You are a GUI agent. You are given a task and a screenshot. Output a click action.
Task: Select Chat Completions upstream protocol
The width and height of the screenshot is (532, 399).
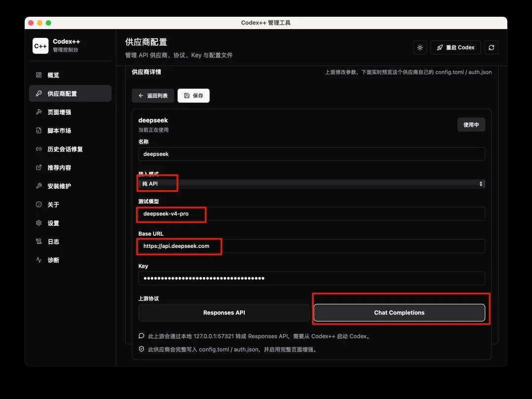click(399, 312)
